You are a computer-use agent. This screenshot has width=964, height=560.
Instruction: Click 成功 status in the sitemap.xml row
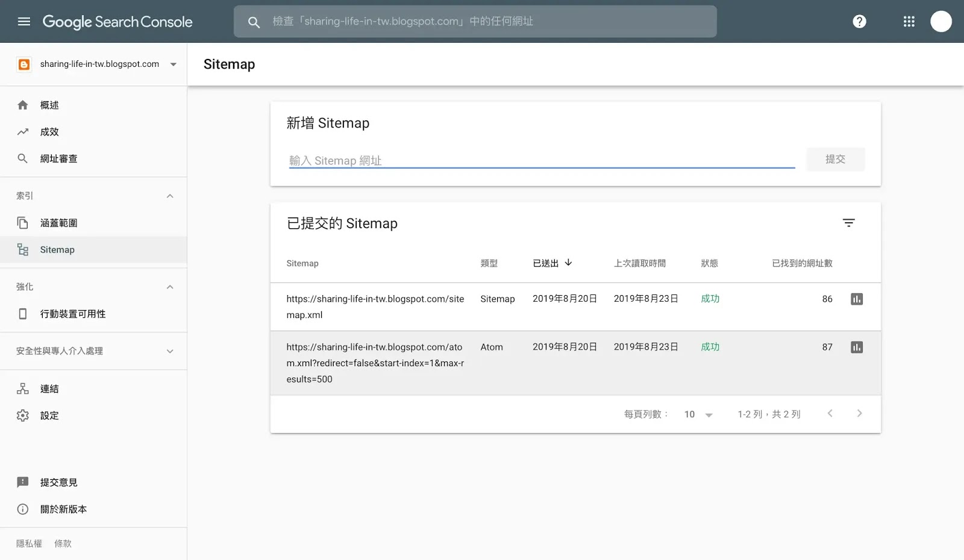pos(710,299)
